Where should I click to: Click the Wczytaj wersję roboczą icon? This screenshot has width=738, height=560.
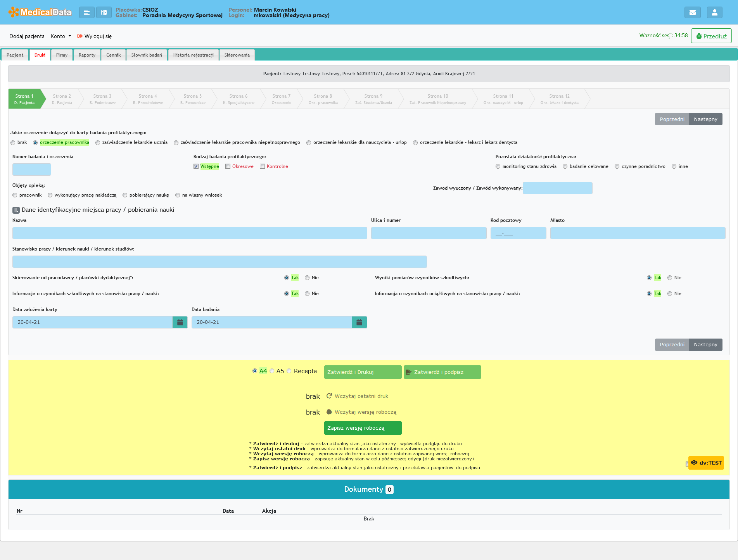329,412
